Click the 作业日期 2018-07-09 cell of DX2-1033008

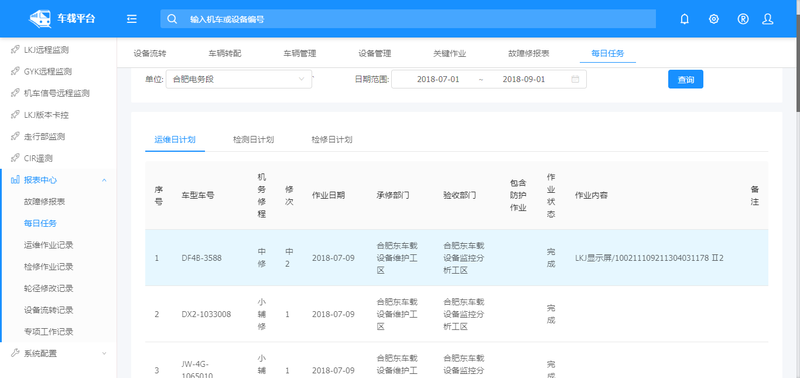(333, 314)
